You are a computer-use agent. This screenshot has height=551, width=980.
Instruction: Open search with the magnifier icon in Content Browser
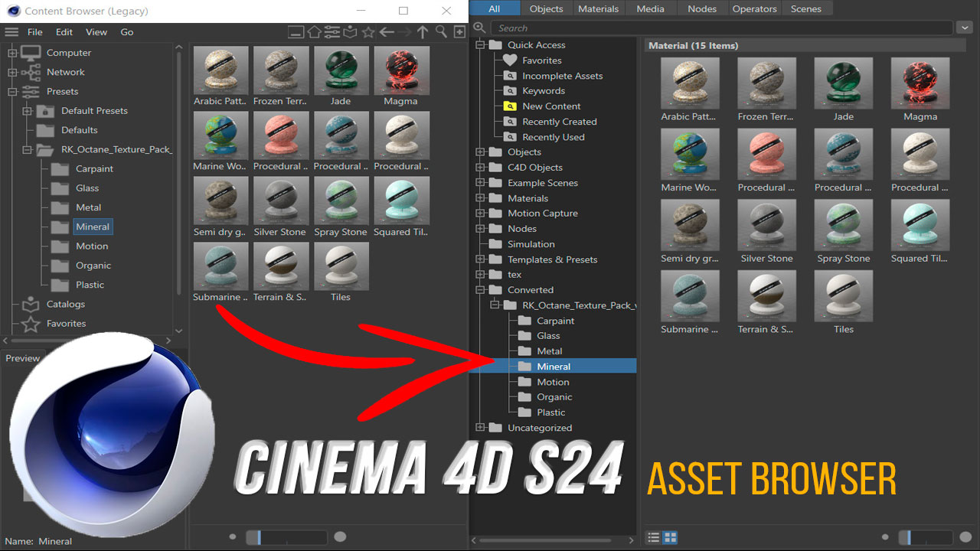pyautogui.click(x=441, y=32)
